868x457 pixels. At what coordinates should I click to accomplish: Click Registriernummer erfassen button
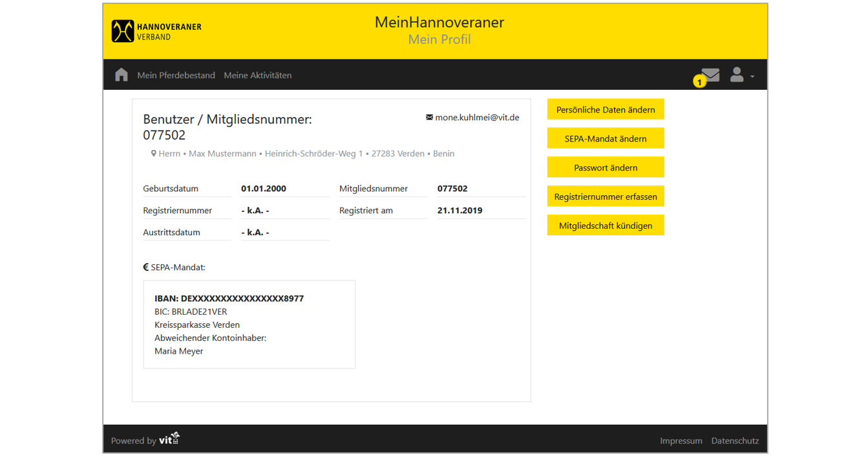[x=606, y=197]
